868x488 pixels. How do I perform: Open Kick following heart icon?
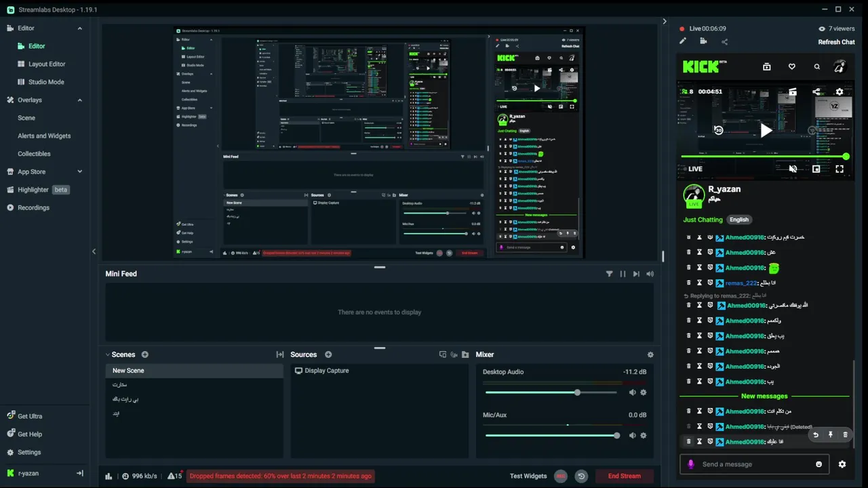792,66
